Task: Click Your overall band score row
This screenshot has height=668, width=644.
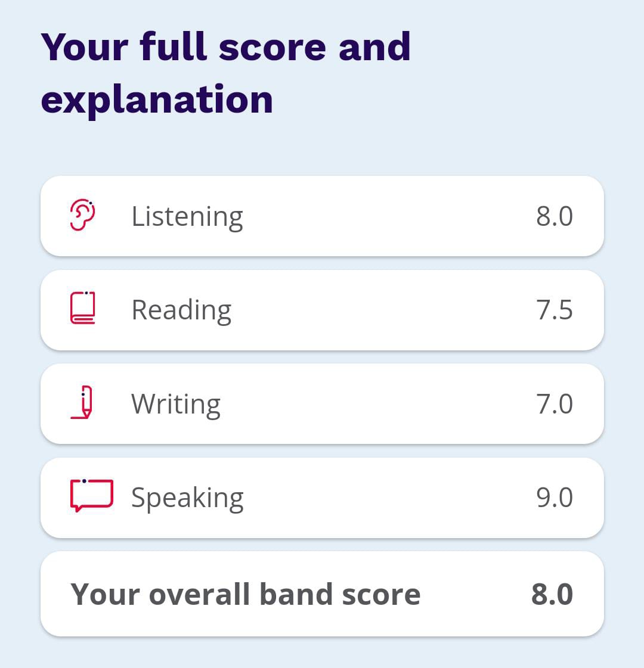Action: [322, 593]
